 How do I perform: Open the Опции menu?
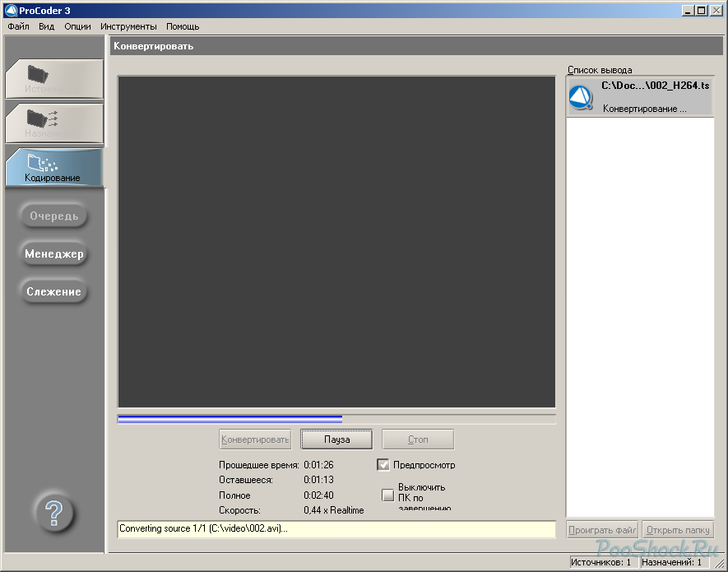click(x=77, y=26)
